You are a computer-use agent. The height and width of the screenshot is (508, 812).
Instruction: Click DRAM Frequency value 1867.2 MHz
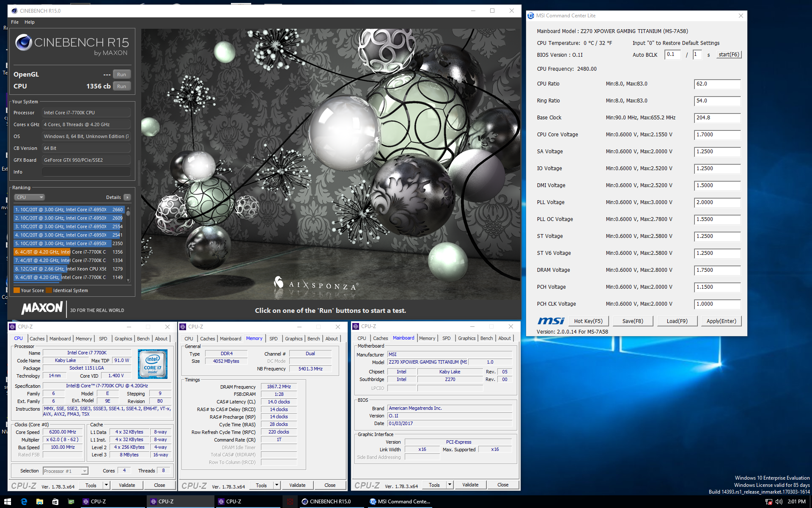[279, 387]
